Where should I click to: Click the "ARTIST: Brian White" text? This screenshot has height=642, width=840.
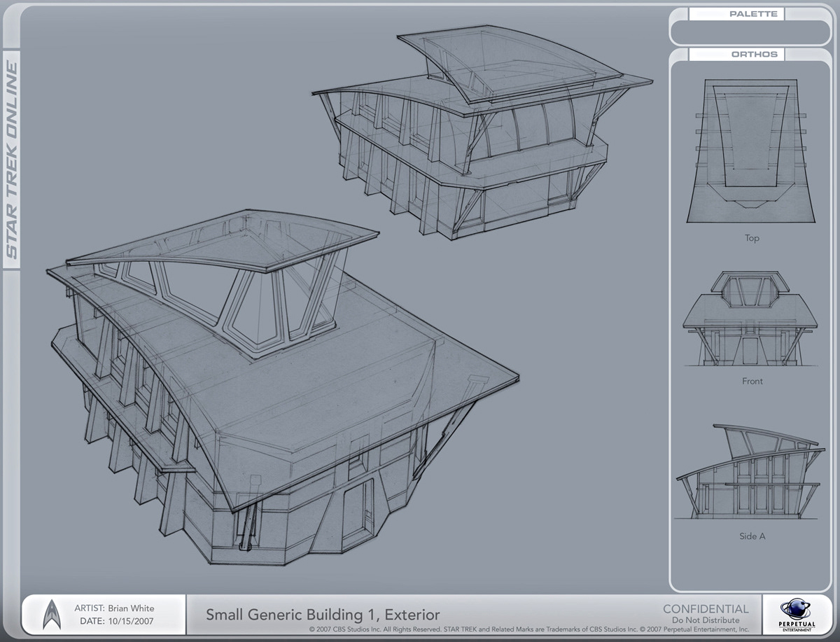[114, 608]
